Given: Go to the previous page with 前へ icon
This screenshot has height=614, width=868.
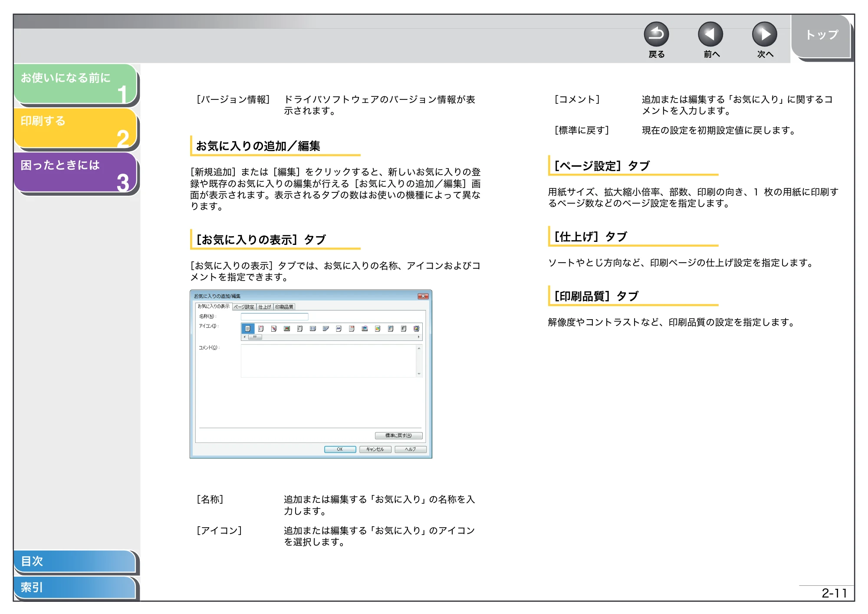Looking at the screenshot, I should point(710,34).
